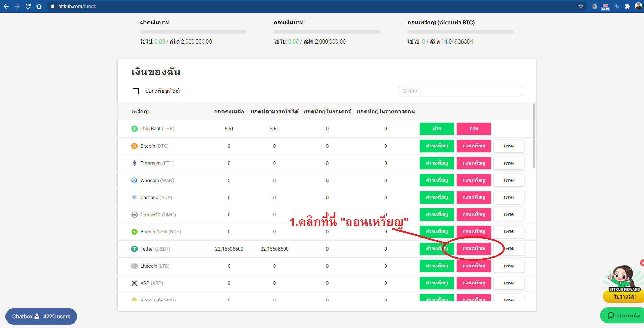Open the green help chat button
The width and height of the screenshot is (644, 328).
click(x=623, y=315)
